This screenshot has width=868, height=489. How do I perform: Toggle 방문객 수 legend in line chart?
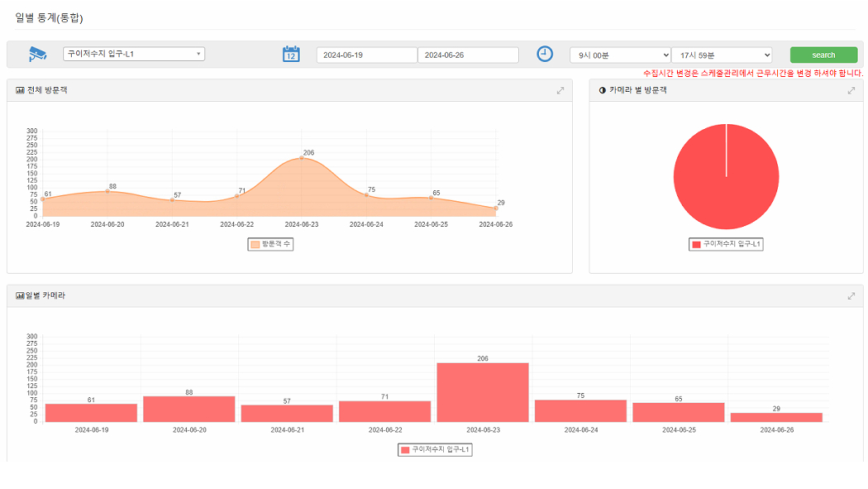[270, 244]
